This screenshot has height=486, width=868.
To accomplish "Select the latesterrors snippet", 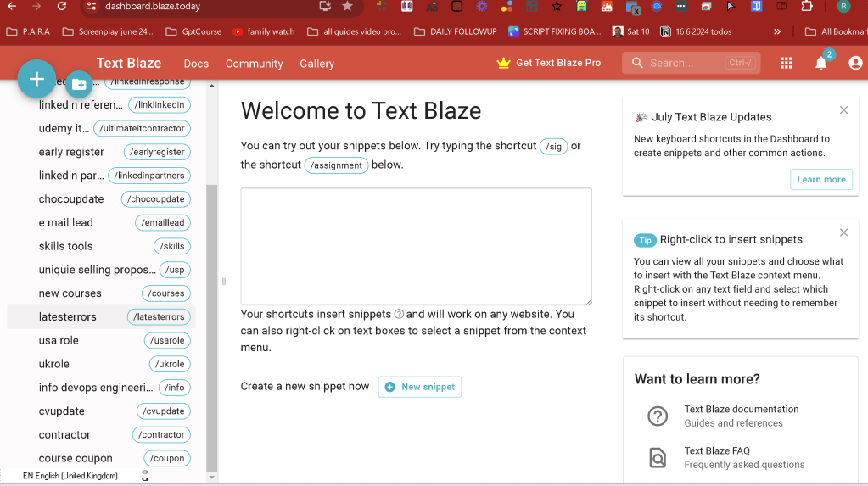I will pos(101,316).
